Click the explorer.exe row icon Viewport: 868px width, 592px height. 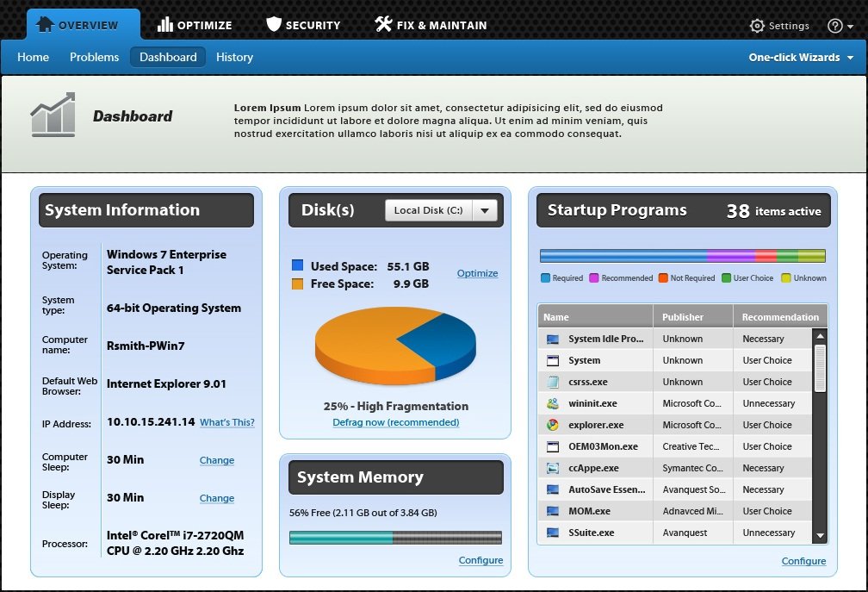pos(553,425)
